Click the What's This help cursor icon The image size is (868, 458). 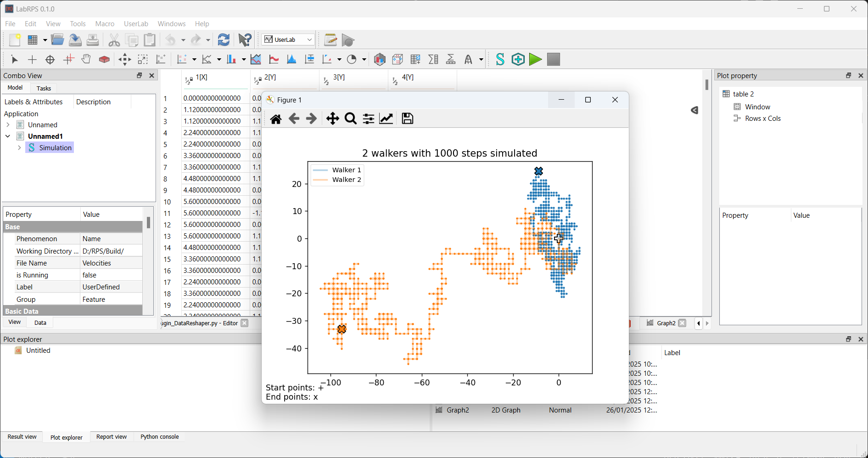[245, 40]
